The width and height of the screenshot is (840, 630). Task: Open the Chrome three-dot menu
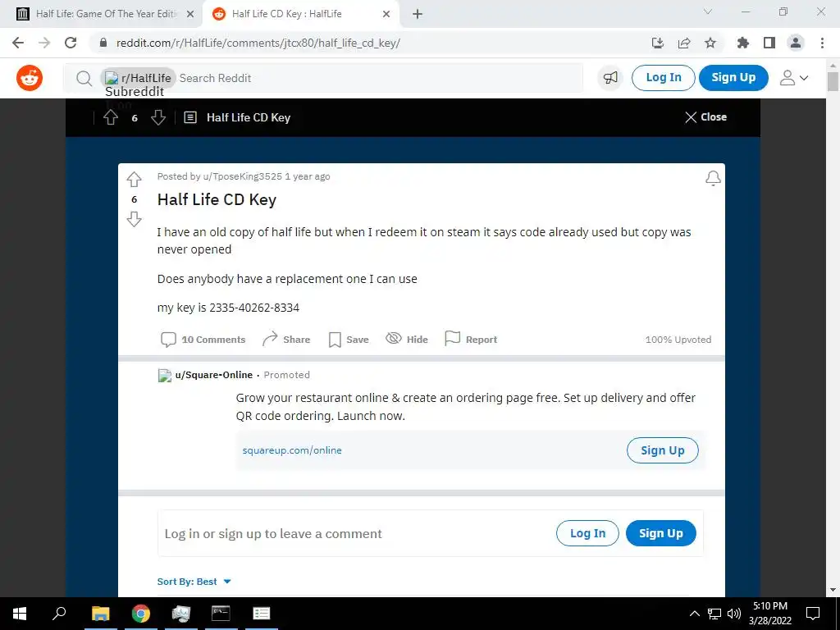coord(822,43)
